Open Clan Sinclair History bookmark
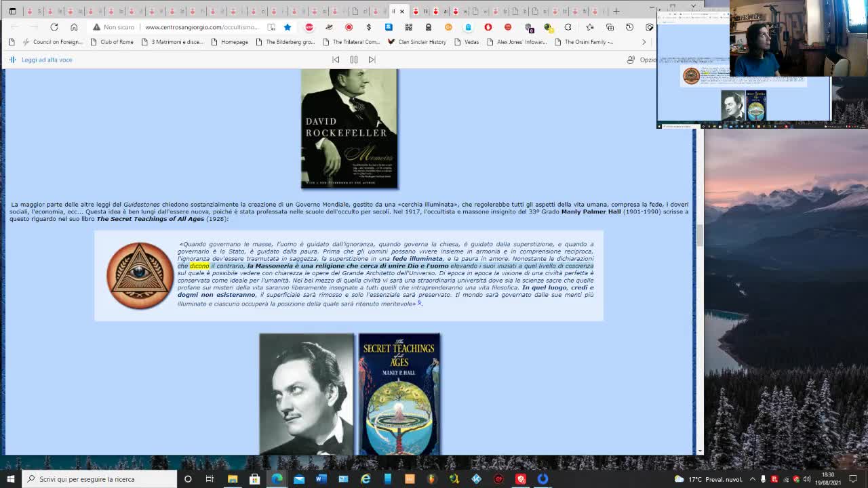868x488 pixels. coord(416,42)
